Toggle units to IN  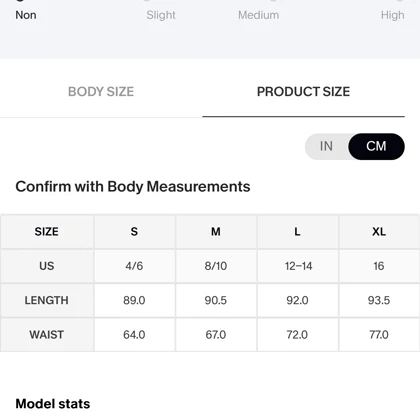326,146
